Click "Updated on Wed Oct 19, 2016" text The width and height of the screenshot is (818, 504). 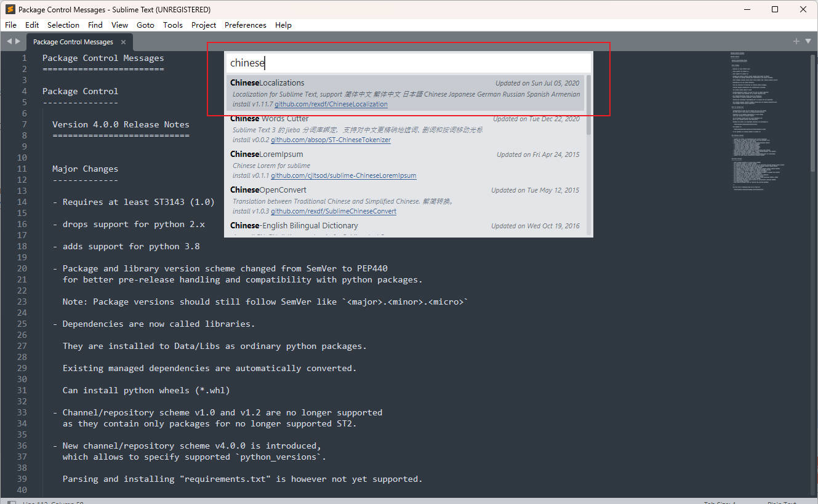[535, 226]
